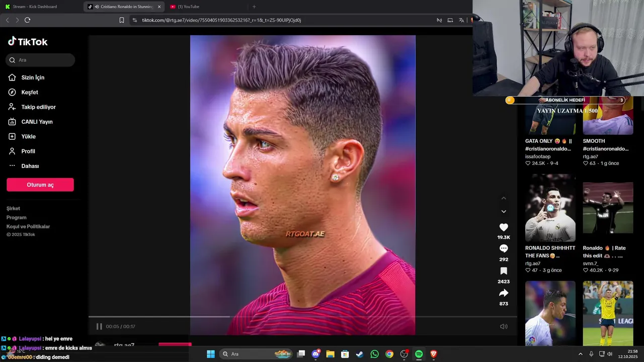Click the Ara search field in TikTok
This screenshot has height=362, width=644.
click(40, 60)
